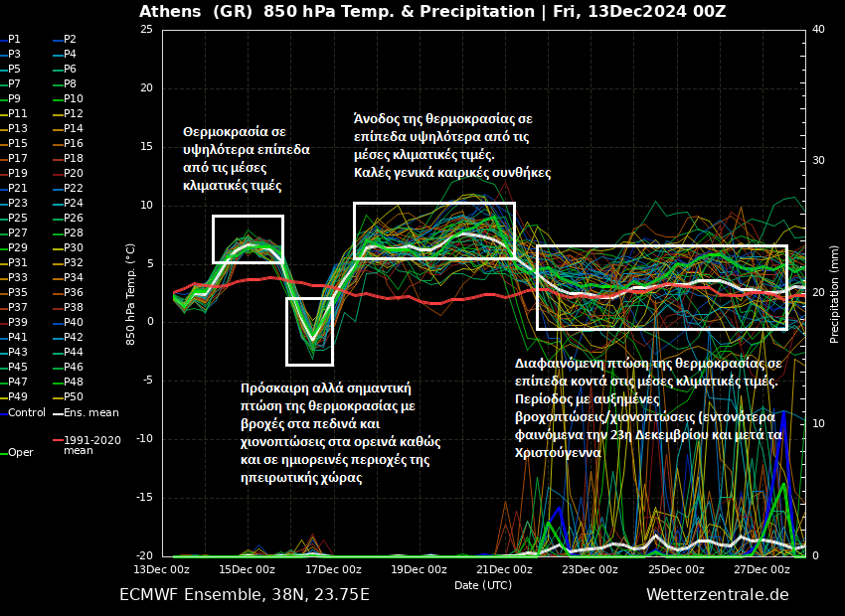Select the P2 legend entry

pos(66,40)
